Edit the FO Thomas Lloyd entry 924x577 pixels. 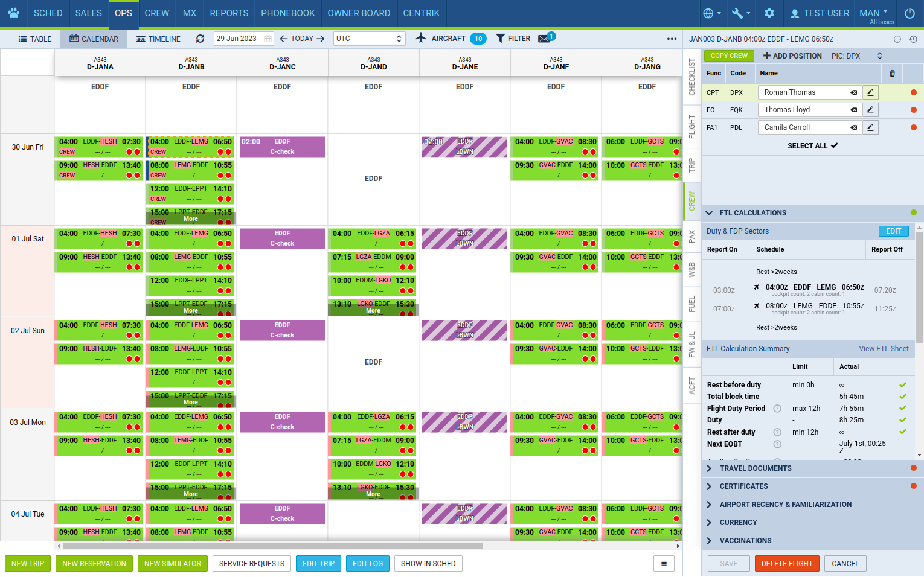[870, 110]
